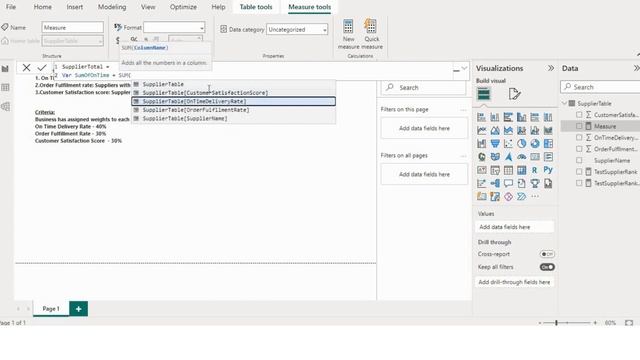Check the last TestSupplierRank... checkbox
640x360 pixels.
pyautogui.click(x=579, y=183)
